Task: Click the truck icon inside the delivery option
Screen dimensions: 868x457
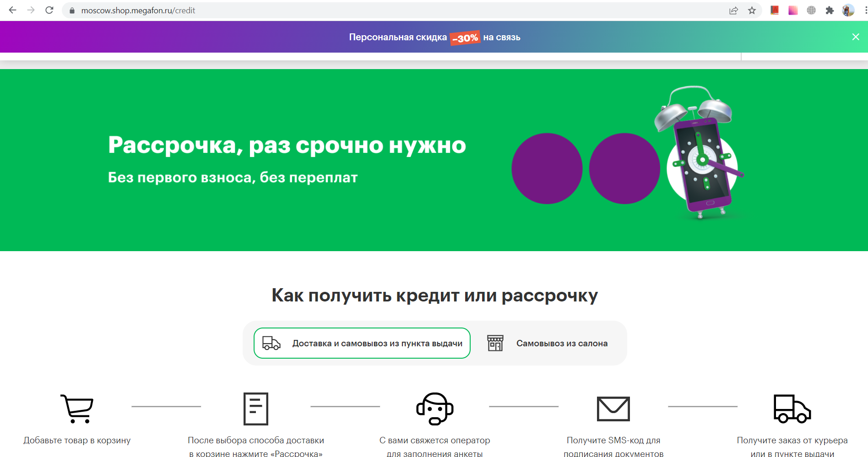Action: (x=271, y=343)
